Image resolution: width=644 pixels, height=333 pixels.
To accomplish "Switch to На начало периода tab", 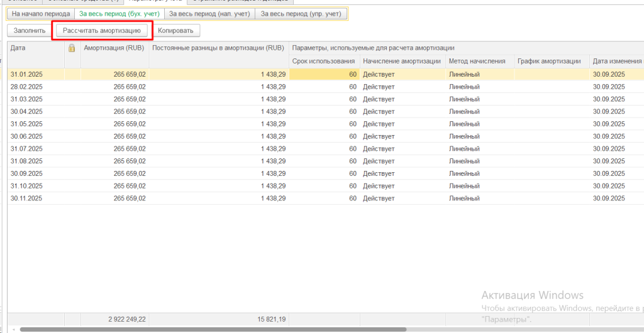I will (x=41, y=13).
